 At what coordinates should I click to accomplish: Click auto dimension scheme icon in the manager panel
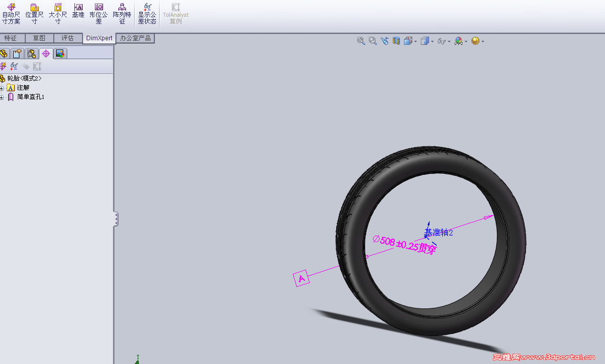click(3, 66)
